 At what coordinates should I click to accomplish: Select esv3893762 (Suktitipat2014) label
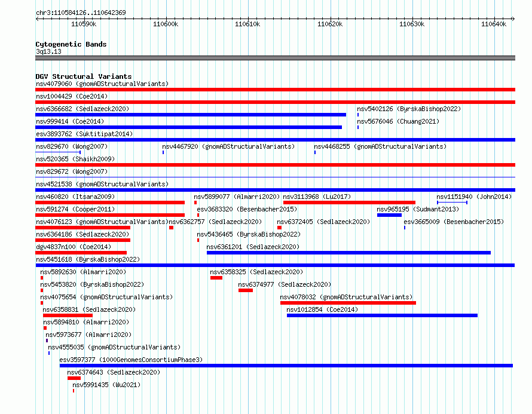point(84,134)
